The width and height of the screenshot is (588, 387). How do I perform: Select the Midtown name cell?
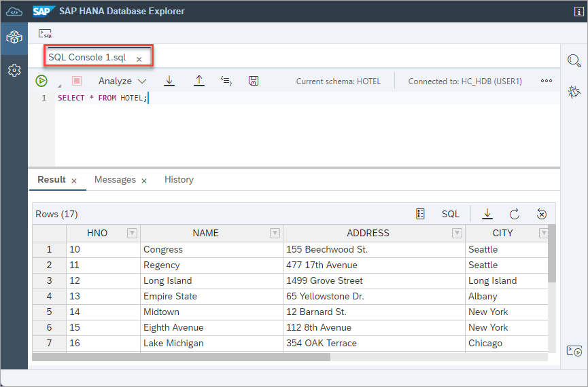click(x=211, y=312)
